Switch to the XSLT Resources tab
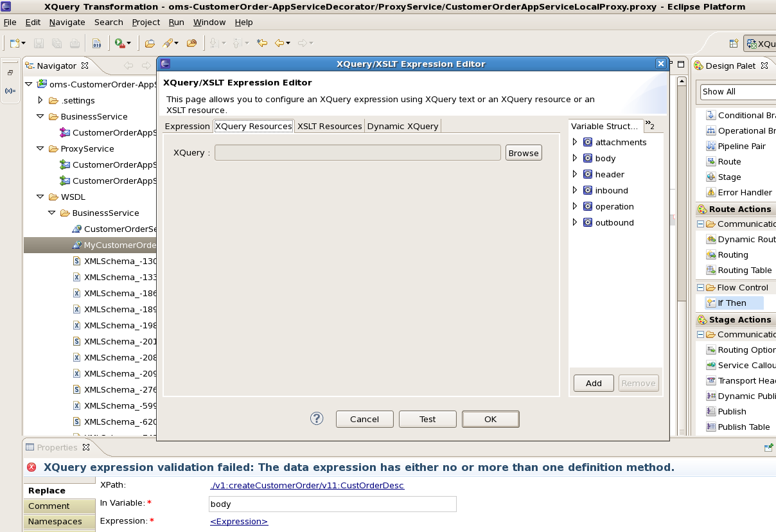776x532 pixels. click(x=330, y=126)
